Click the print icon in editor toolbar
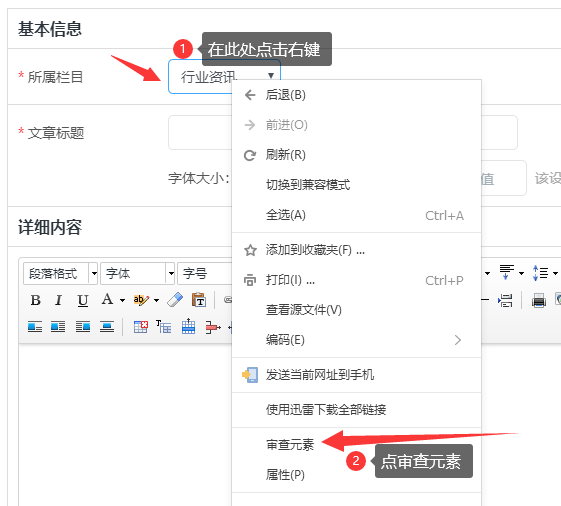Screen dimensions: 561x506 [x=539, y=300]
